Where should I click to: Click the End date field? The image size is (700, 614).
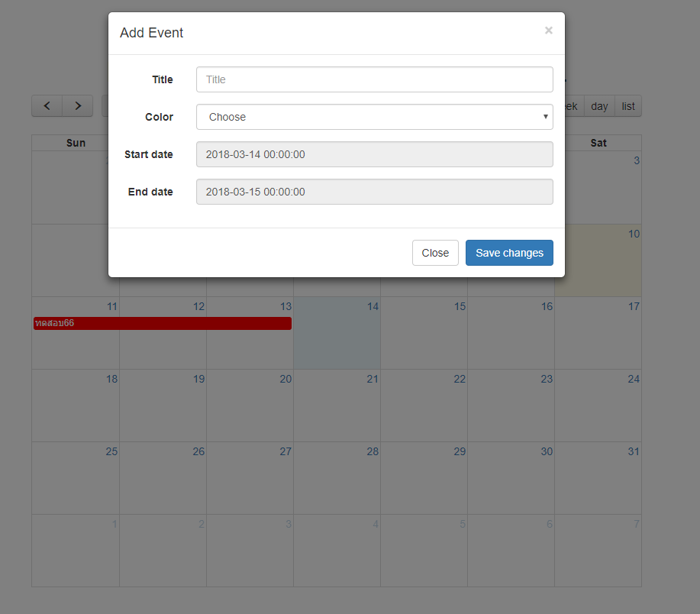pos(375,192)
